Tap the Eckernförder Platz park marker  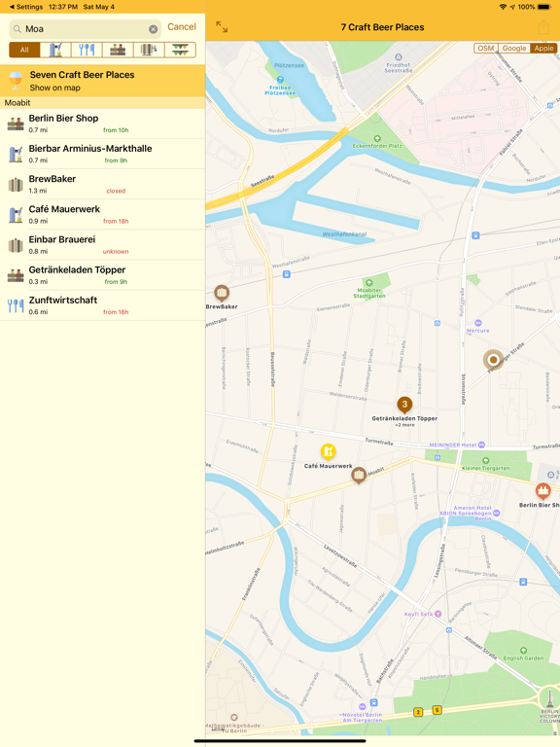[377, 139]
